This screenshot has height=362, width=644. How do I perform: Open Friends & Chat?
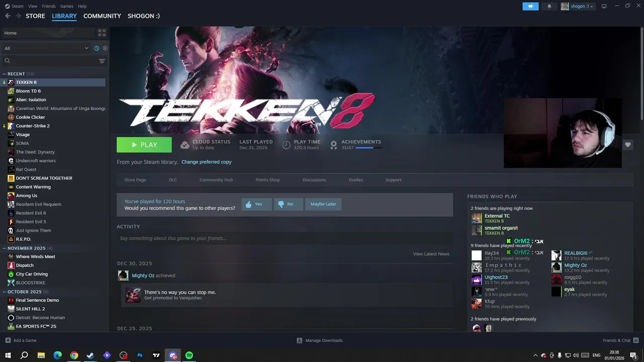(620, 340)
